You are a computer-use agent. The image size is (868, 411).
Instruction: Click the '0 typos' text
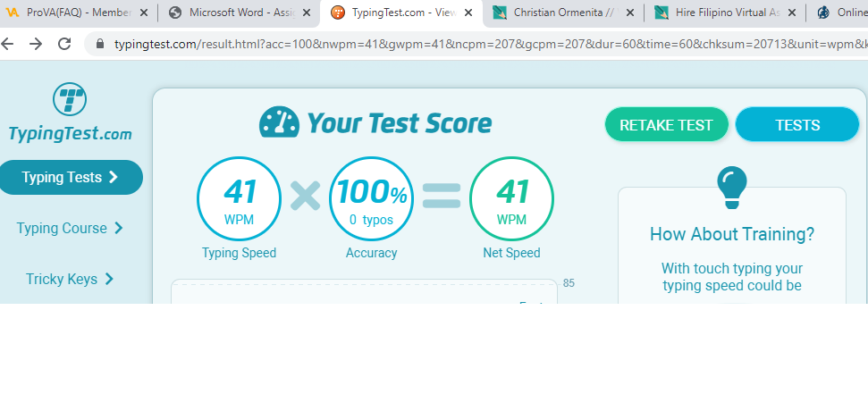pyautogui.click(x=371, y=220)
